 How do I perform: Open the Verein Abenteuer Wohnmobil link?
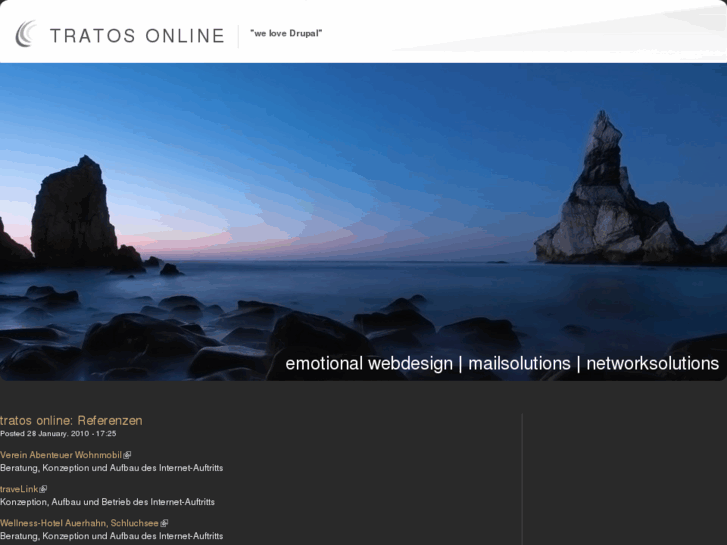pyautogui.click(x=61, y=455)
